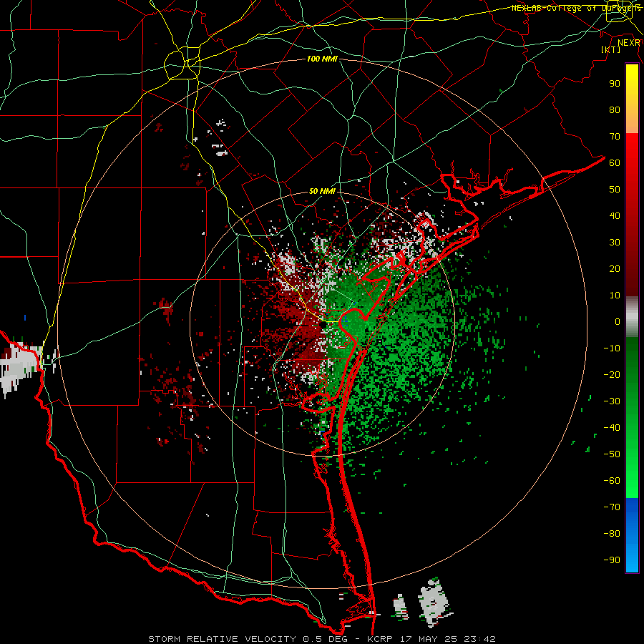Screen dimensions: 644x644
Task: Click the 0 value on velocity scale
Action: (x=618, y=321)
